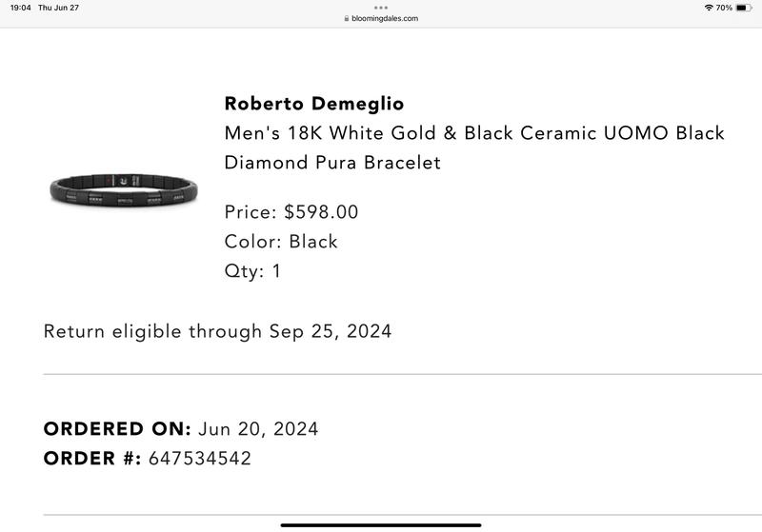The height and width of the screenshot is (532, 762).
Task: Click the Roberto Demeglio brand name
Action: [314, 103]
